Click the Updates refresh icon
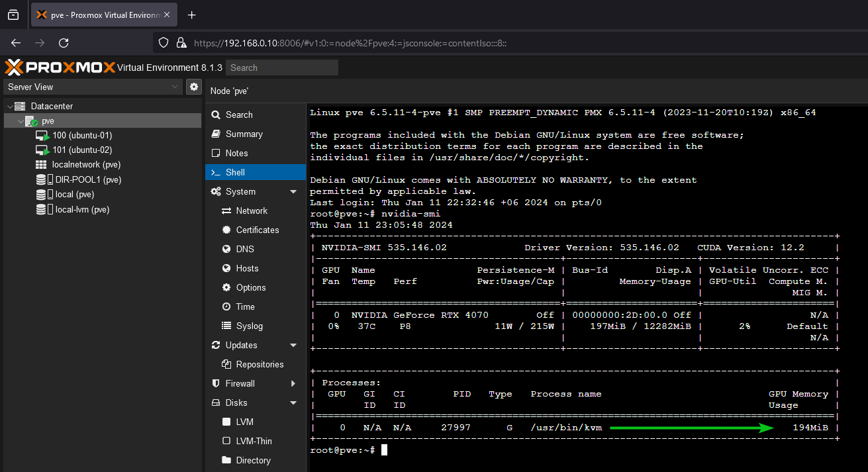Viewport: 868px width, 472px height. (x=216, y=345)
